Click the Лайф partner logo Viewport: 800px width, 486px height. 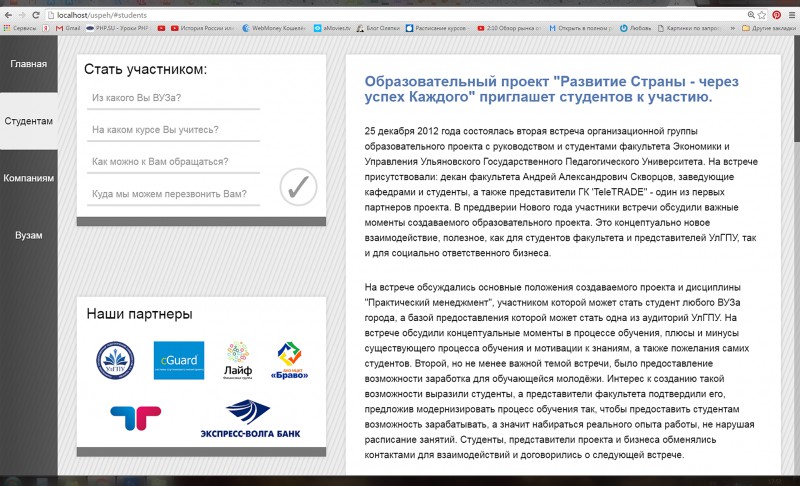click(x=238, y=361)
